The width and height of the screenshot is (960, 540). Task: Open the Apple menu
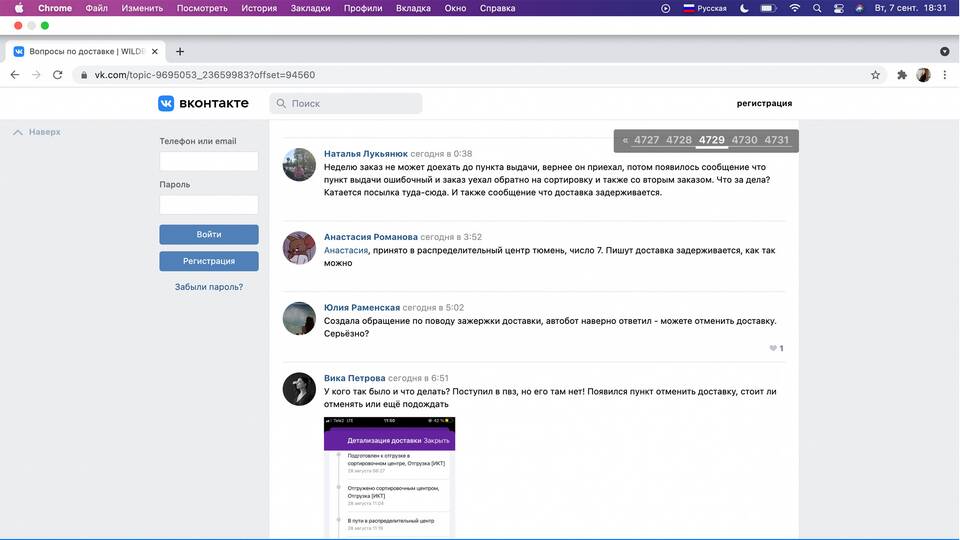(18, 8)
